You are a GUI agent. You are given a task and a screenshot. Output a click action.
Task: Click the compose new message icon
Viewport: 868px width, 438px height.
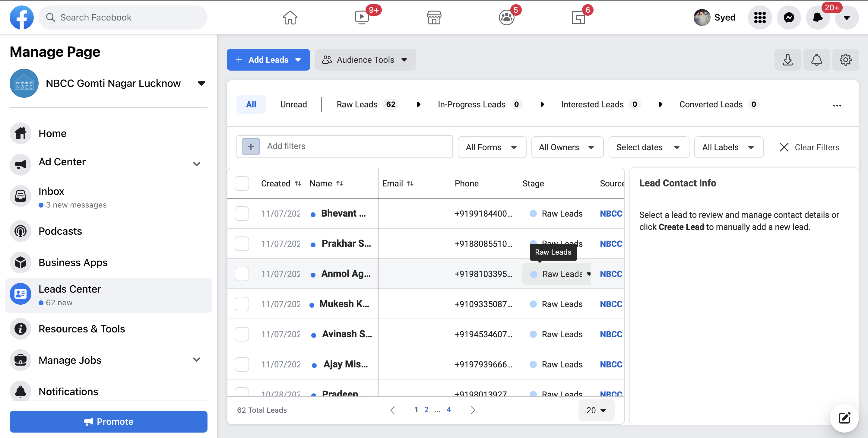coord(844,418)
